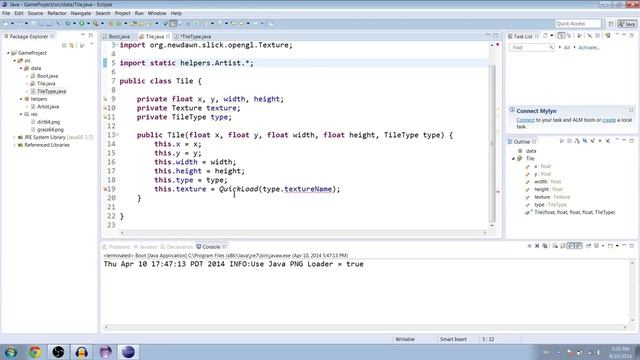Collapse the data package node
The image size is (640, 360).
(x=21, y=68)
